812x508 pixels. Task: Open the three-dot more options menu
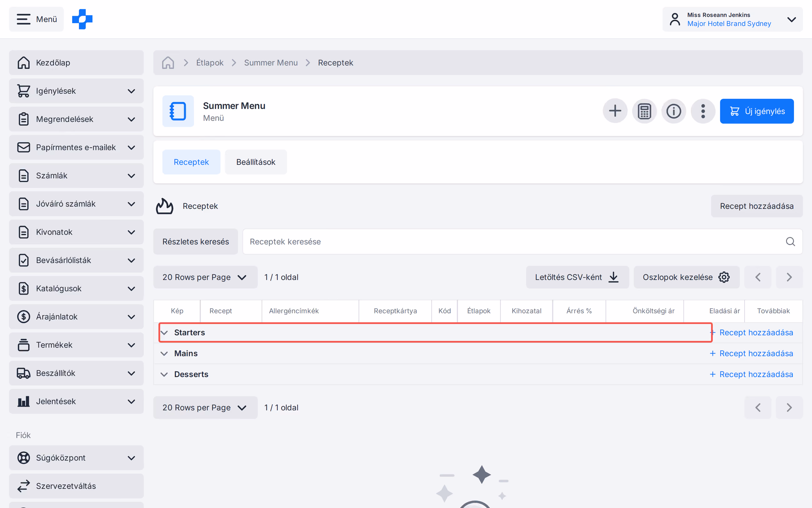pyautogui.click(x=703, y=111)
